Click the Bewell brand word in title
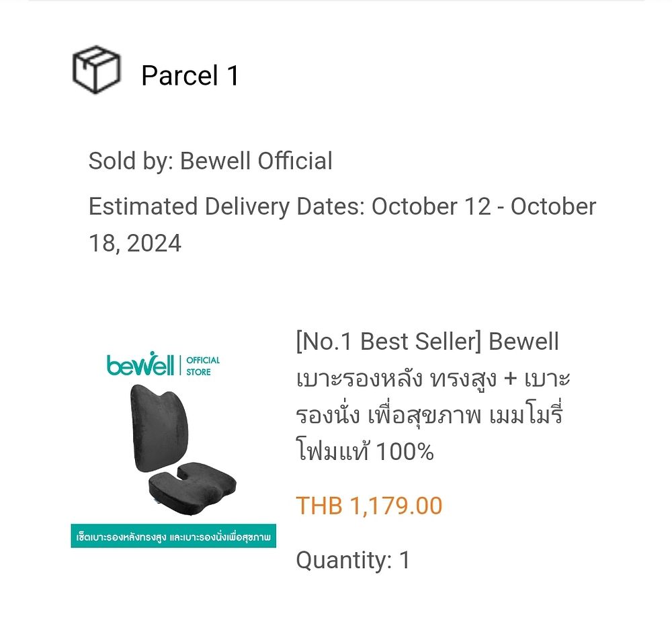 523,342
